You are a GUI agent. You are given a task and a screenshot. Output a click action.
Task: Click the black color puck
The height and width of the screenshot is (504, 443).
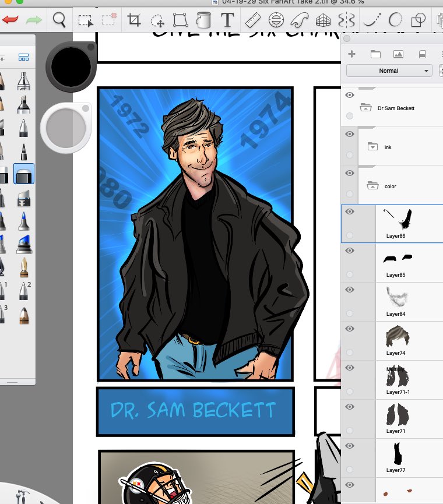(71, 66)
